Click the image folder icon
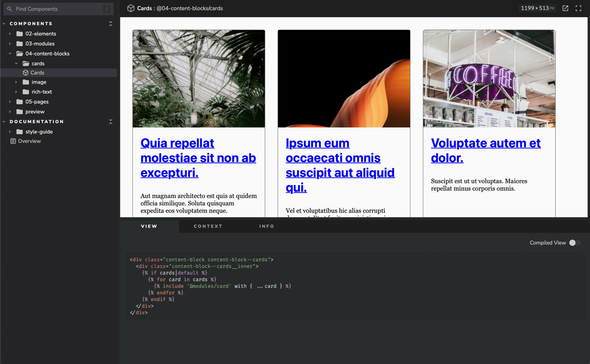This screenshot has width=590, height=364. [x=25, y=82]
